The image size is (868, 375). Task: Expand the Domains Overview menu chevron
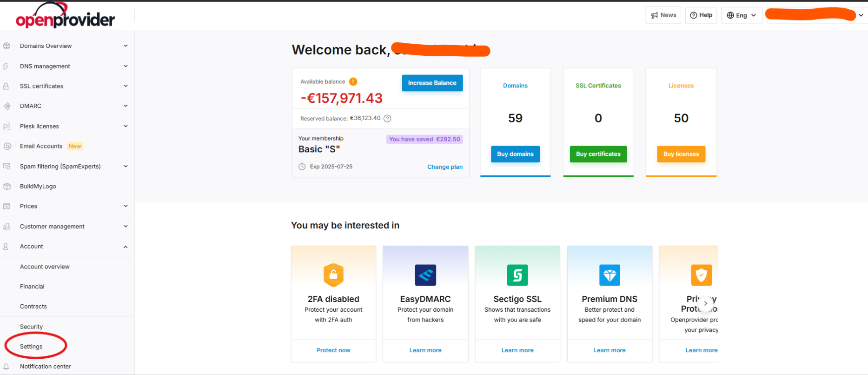click(126, 46)
